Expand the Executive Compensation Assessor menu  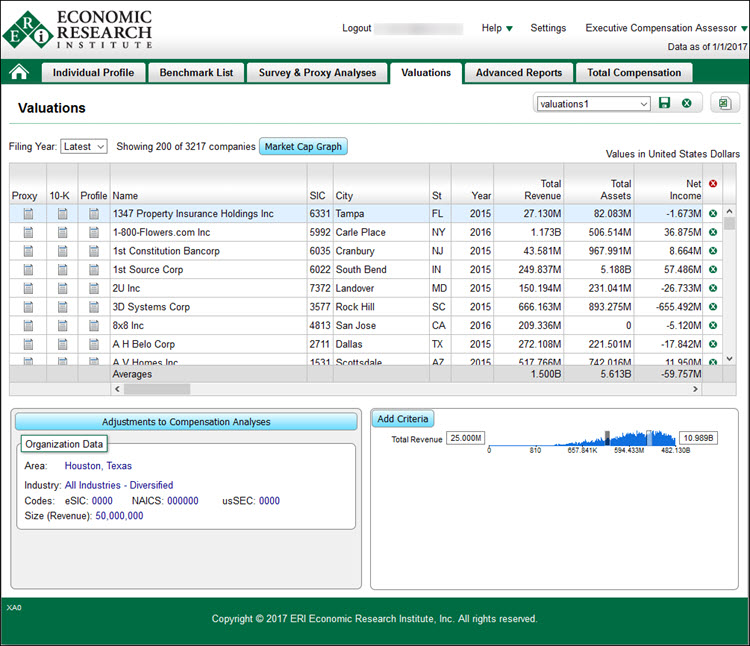(x=665, y=29)
